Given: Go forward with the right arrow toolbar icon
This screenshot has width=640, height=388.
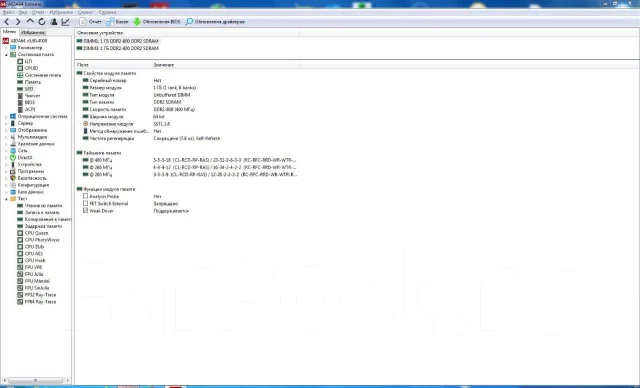Looking at the screenshot, I should pos(18,22).
